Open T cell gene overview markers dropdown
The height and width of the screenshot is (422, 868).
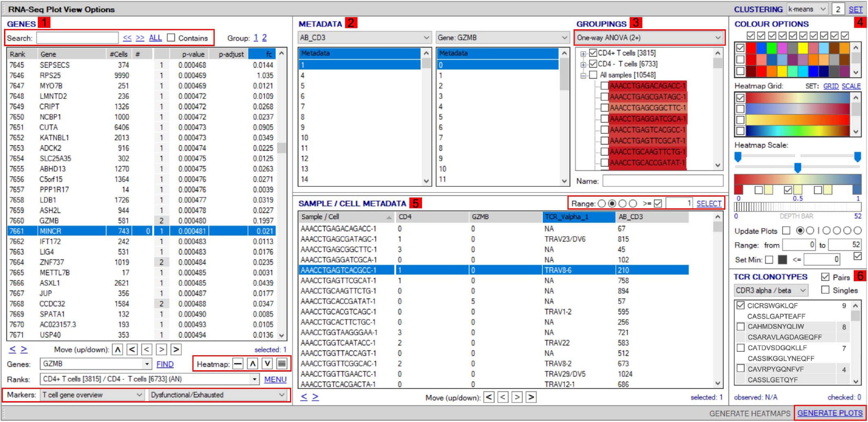coord(92,395)
